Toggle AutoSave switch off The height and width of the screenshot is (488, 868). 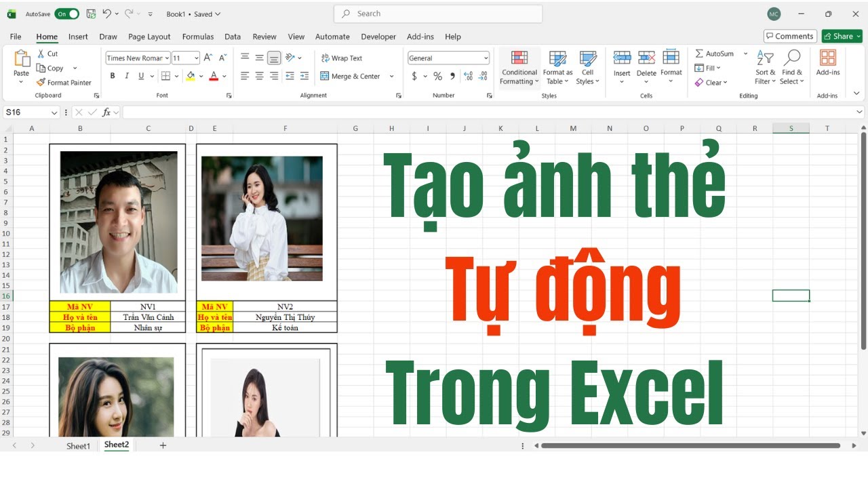pos(67,14)
